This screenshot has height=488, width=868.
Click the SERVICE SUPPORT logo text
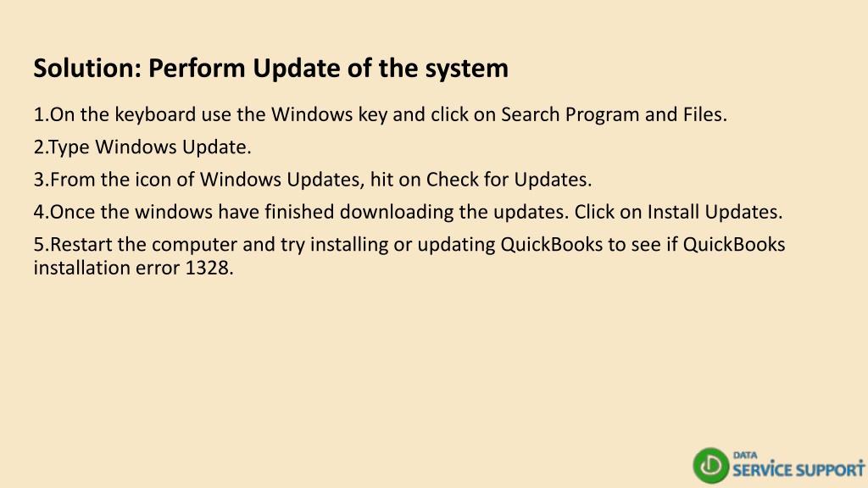point(798,469)
